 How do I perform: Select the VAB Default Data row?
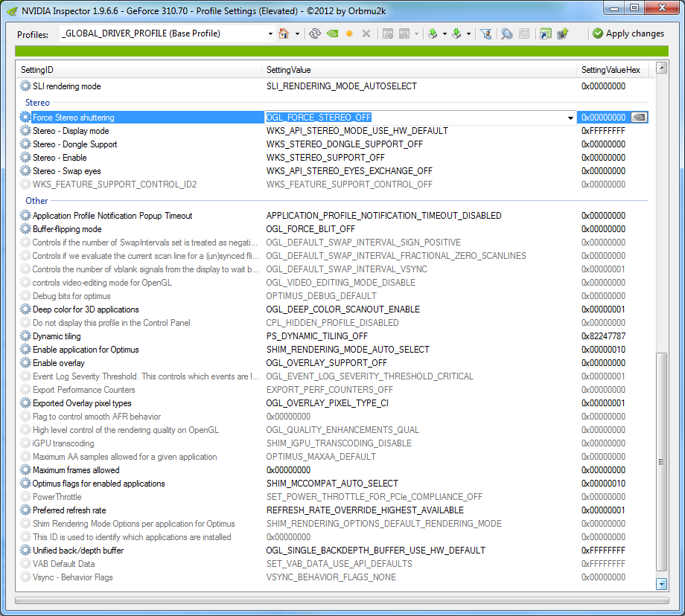pyautogui.click(x=332, y=564)
